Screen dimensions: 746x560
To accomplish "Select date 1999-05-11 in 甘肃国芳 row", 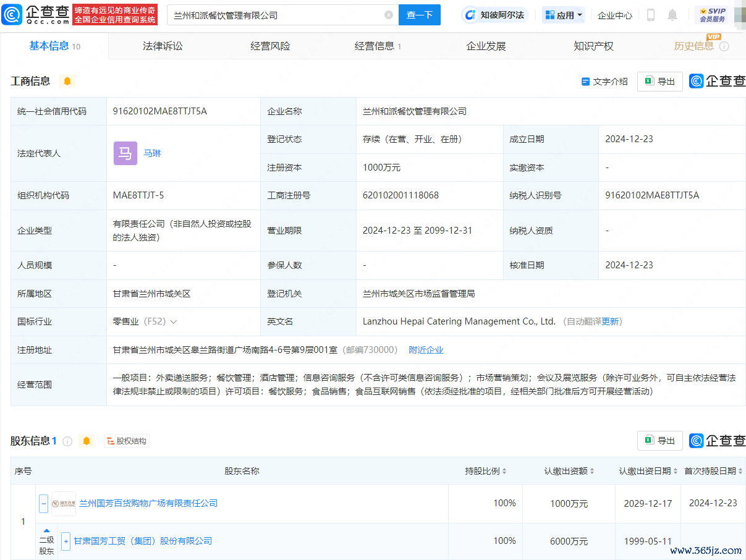I will [648, 541].
